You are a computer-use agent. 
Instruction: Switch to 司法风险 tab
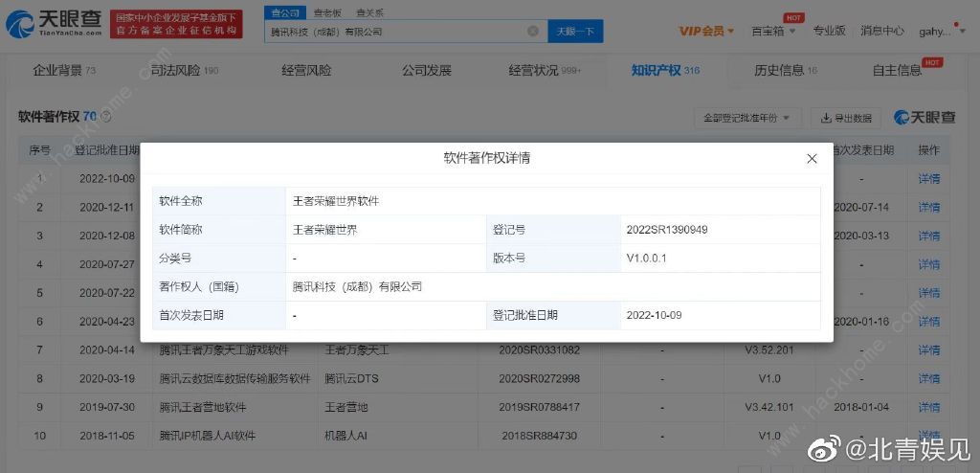point(185,71)
